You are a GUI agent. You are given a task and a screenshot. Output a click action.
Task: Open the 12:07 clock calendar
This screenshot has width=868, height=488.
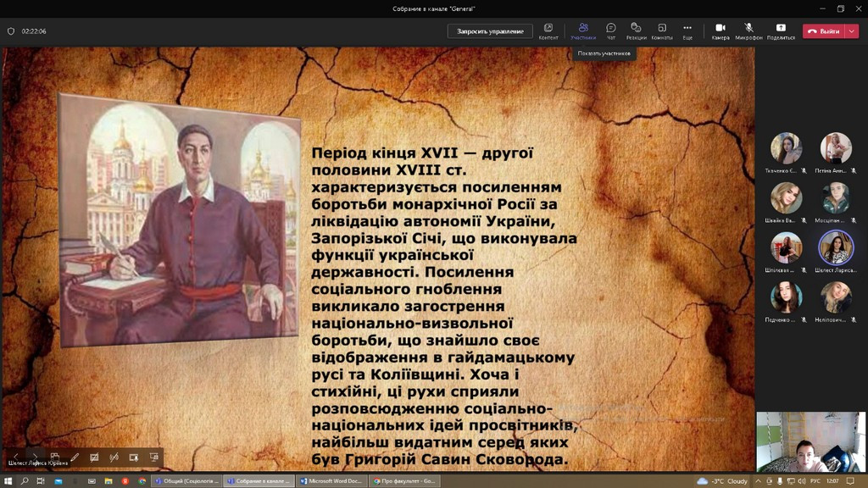point(832,481)
